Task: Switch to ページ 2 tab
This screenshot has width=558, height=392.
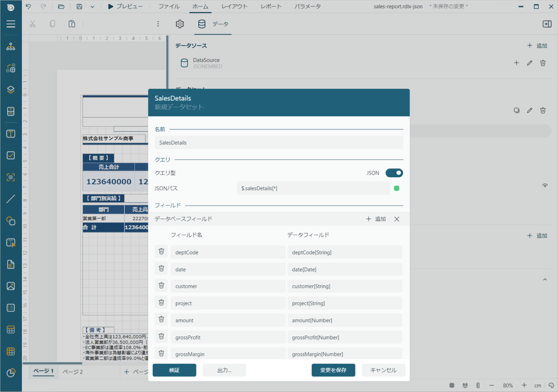Action: pyautogui.click(x=73, y=372)
